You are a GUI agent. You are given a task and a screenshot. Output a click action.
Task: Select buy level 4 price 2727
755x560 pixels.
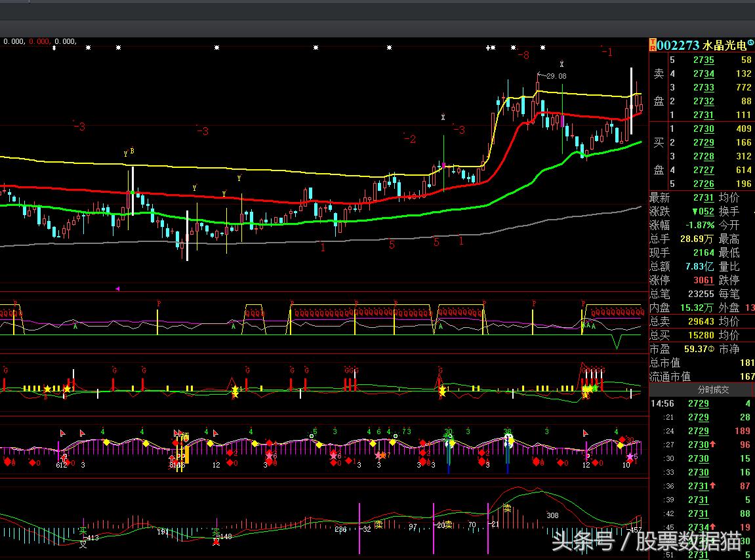click(703, 170)
